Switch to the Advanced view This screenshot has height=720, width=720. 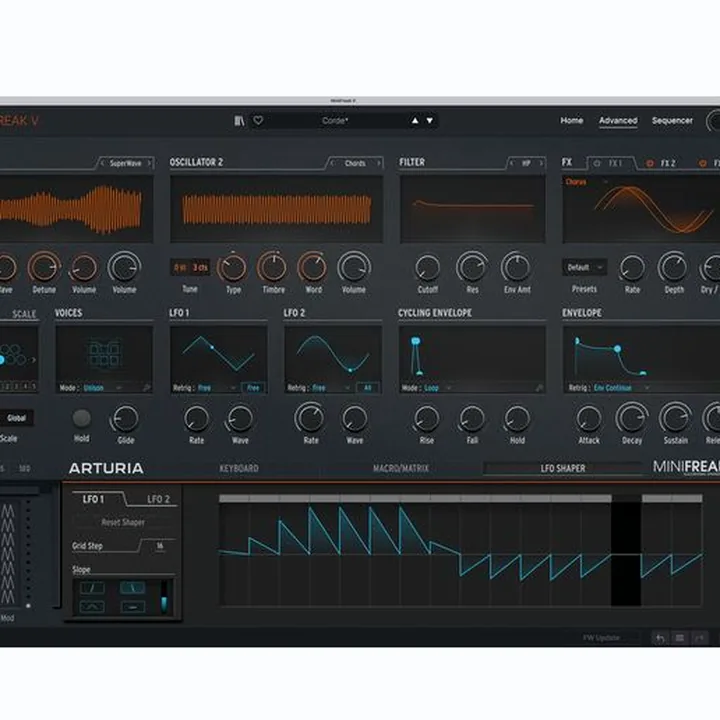(x=618, y=120)
